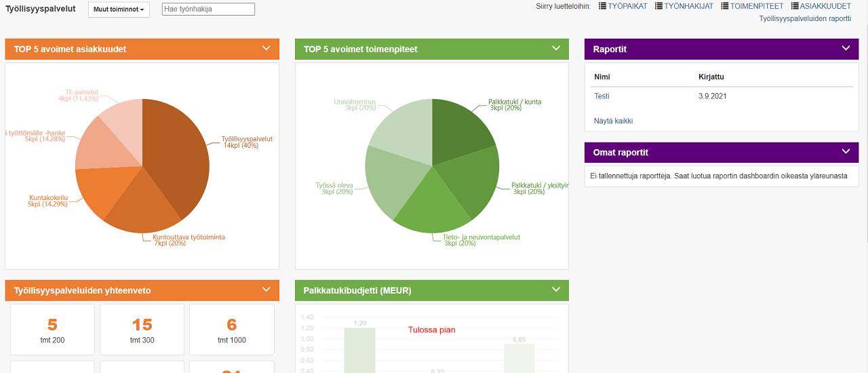Click the Uravalmennus 3kpl label
Screen dimensions: 868x373
coord(355,104)
